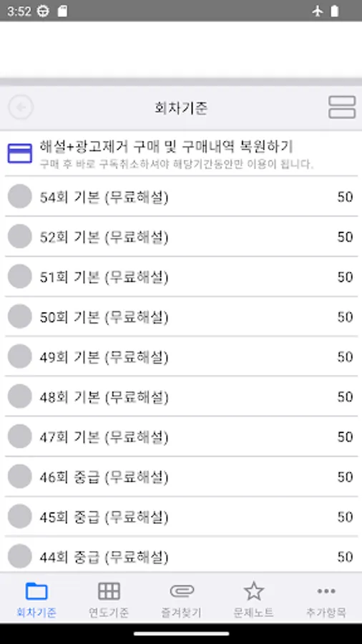Screen dimensions: 362x644
Task: Select the circle next to 46회 중급
Action: [x=20, y=477]
